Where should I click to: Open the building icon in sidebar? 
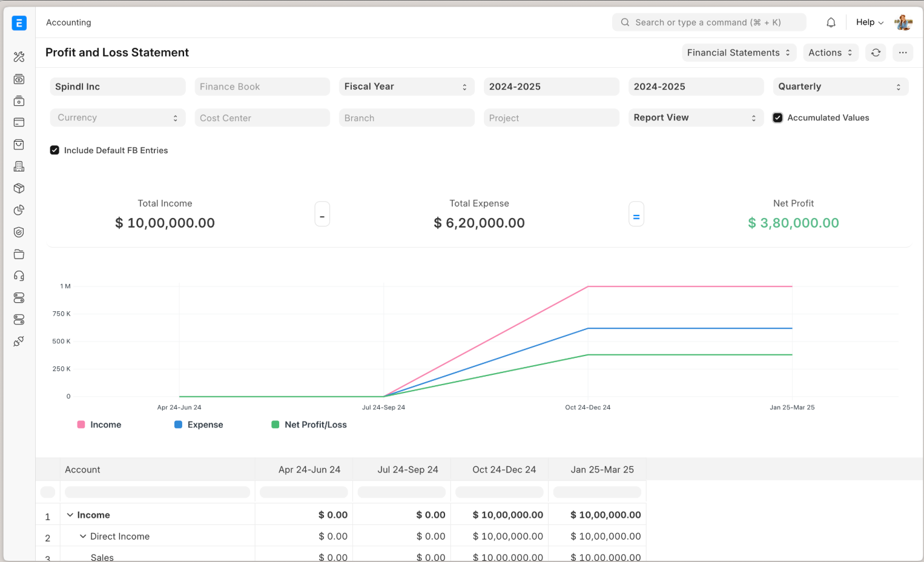pos(19,167)
